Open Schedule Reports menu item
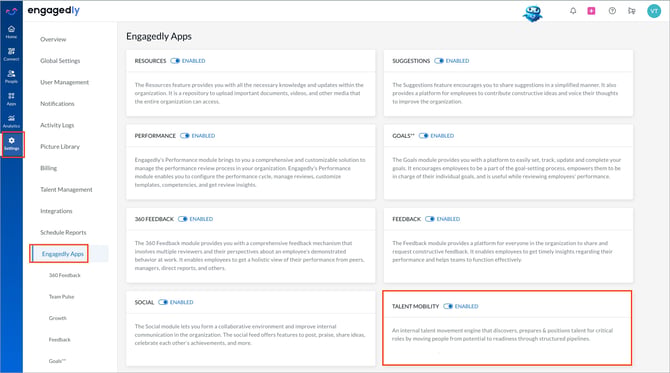Viewport: 670px width, 373px height. [63, 232]
